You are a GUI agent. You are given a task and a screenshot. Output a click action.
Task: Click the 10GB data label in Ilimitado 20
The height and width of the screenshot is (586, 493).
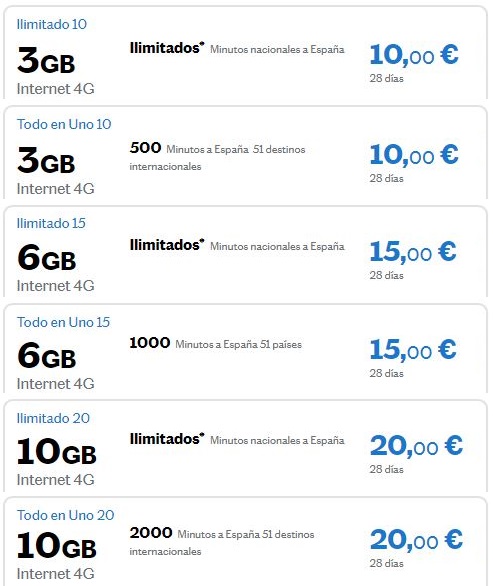coord(57,451)
